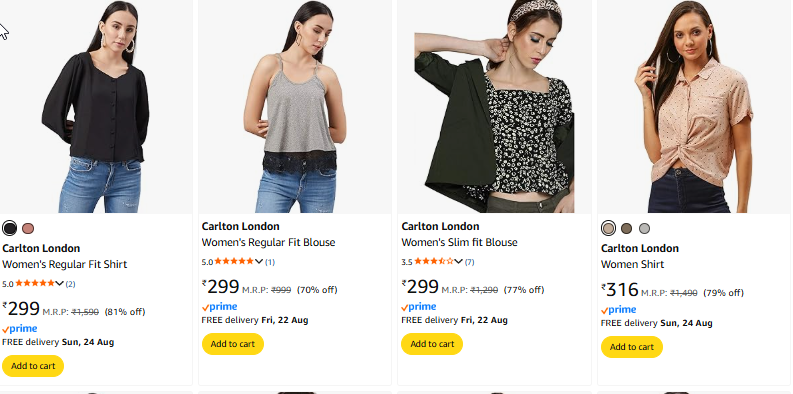793x394 pixels.
Task: Choose the brown swatch for Women Shirt
Action: click(x=627, y=229)
